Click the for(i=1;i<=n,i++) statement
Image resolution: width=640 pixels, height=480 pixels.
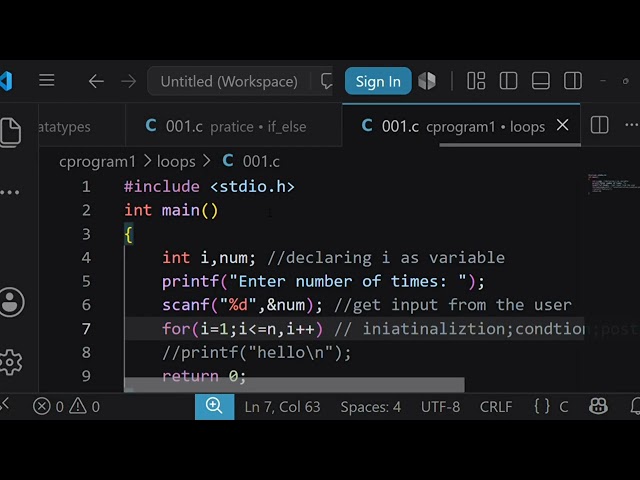[242, 329]
